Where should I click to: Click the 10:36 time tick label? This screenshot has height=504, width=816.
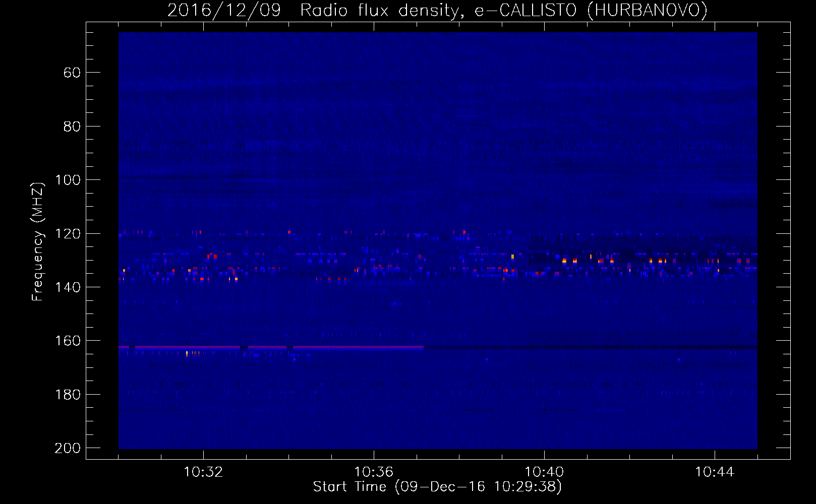click(374, 472)
